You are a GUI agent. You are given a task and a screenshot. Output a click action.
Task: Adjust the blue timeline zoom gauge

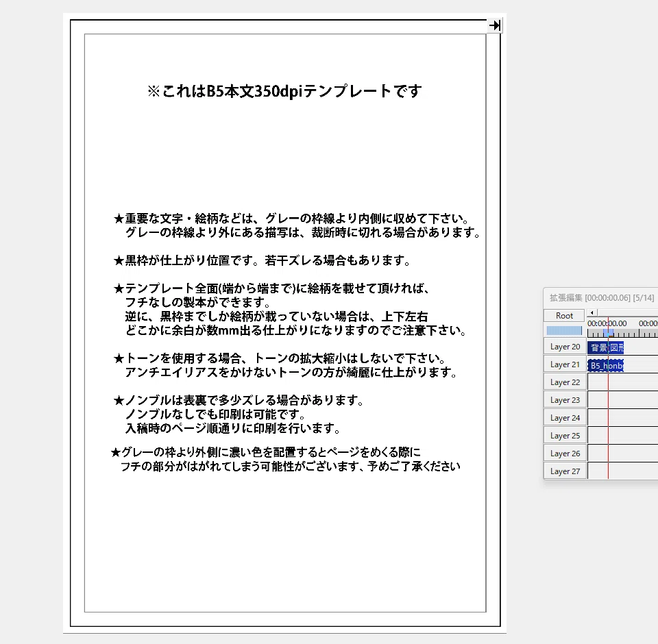(x=564, y=331)
